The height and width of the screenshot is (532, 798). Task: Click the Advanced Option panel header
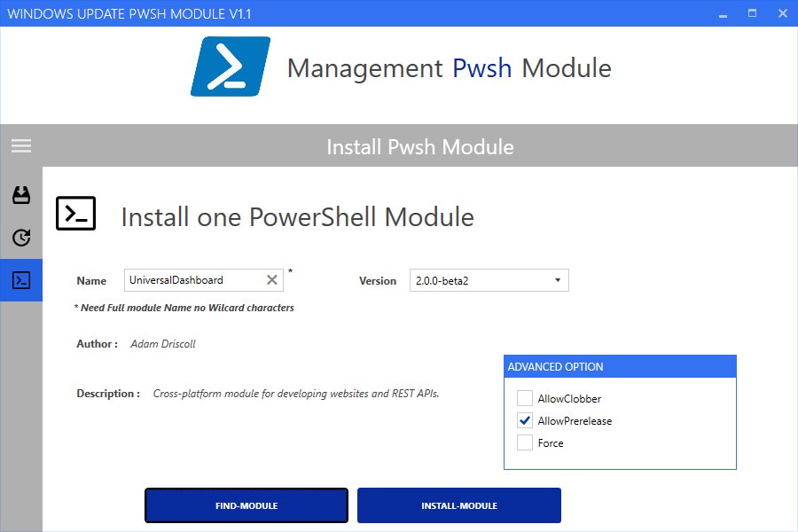pos(620,366)
